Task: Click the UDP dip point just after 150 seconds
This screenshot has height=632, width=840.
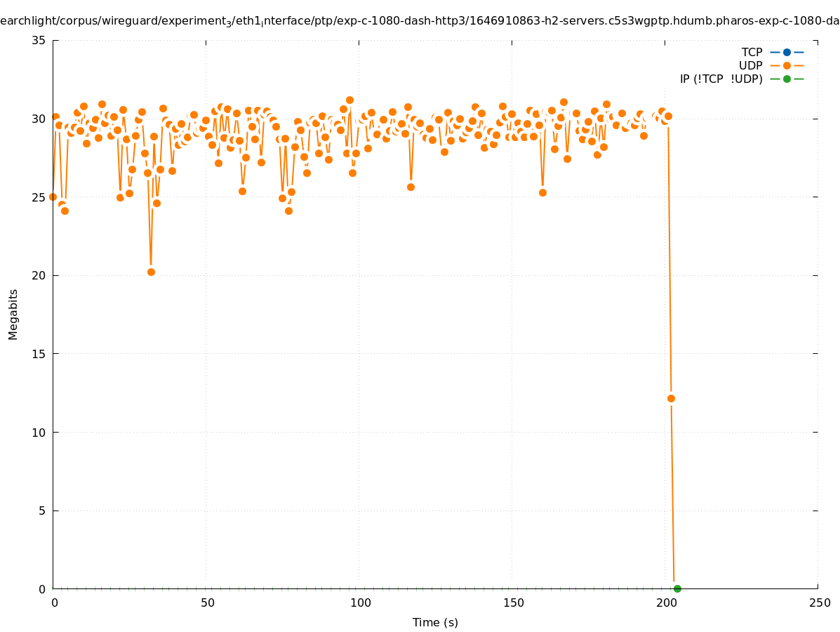Action: (542, 192)
